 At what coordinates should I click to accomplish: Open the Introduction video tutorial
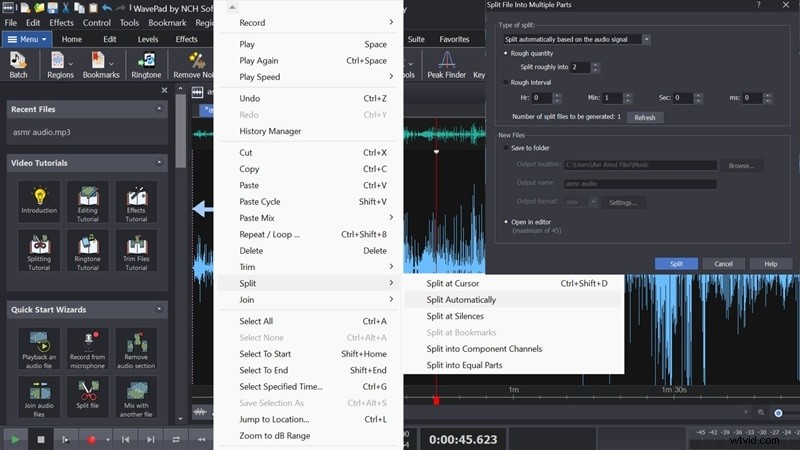(39, 201)
